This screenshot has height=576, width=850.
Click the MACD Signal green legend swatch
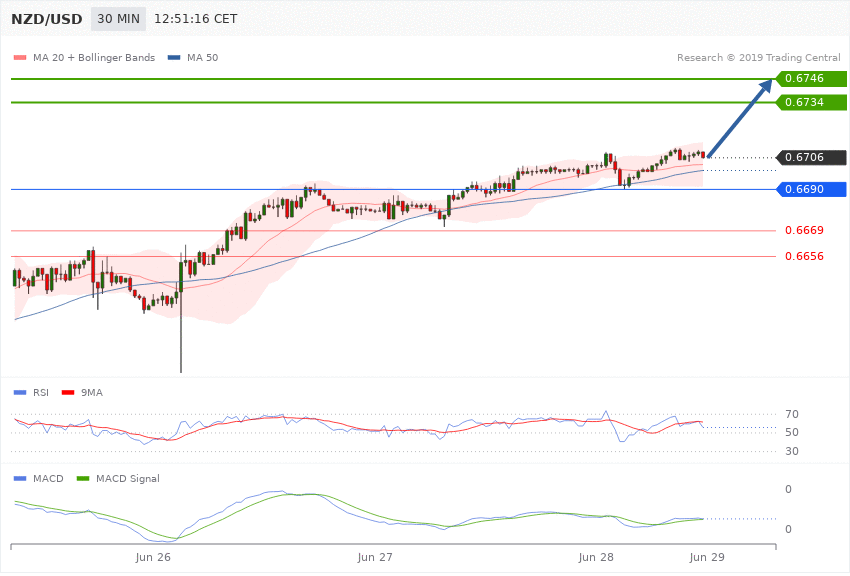coord(83,479)
